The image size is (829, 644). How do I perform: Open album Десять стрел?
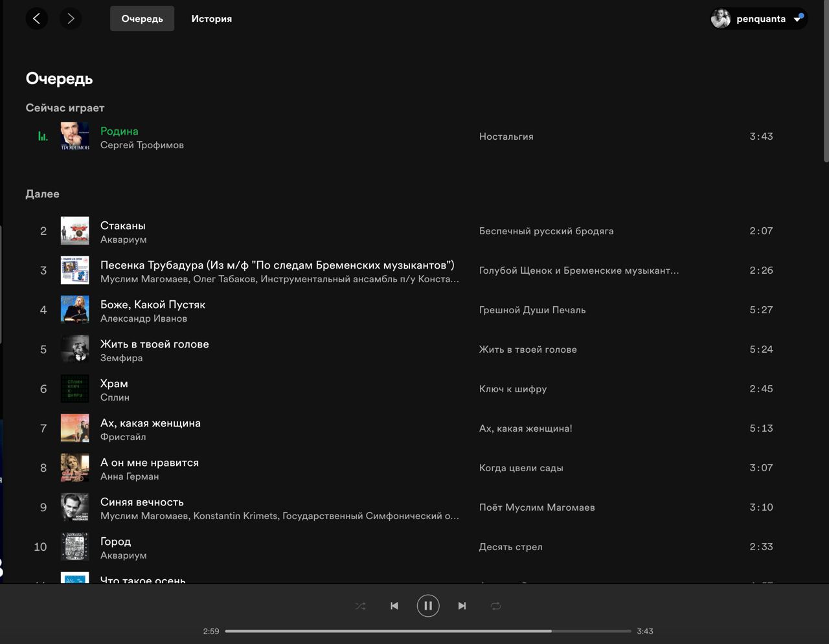click(x=511, y=547)
